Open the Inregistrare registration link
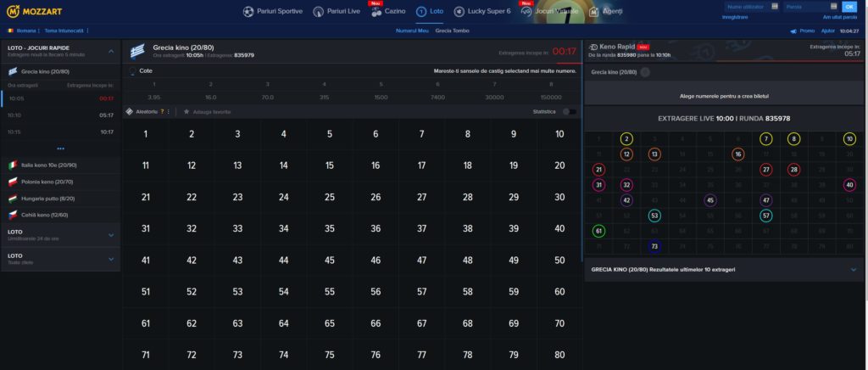This screenshot has width=868, height=370. (x=735, y=17)
